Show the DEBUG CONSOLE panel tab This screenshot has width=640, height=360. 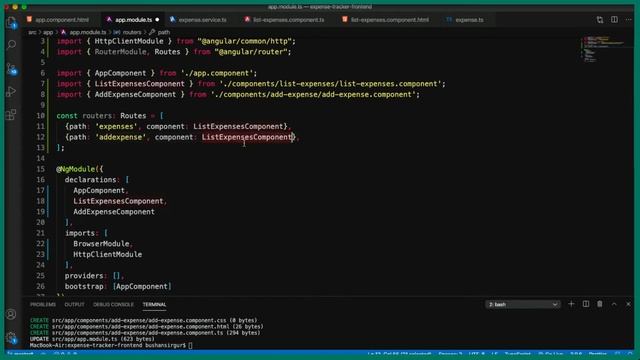[x=113, y=304]
